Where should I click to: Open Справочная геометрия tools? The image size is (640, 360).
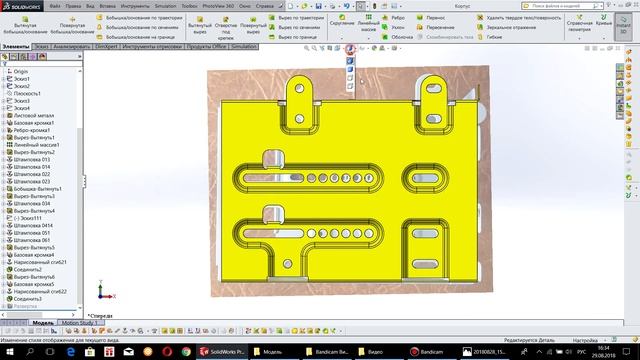pyautogui.click(x=580, y=23)
